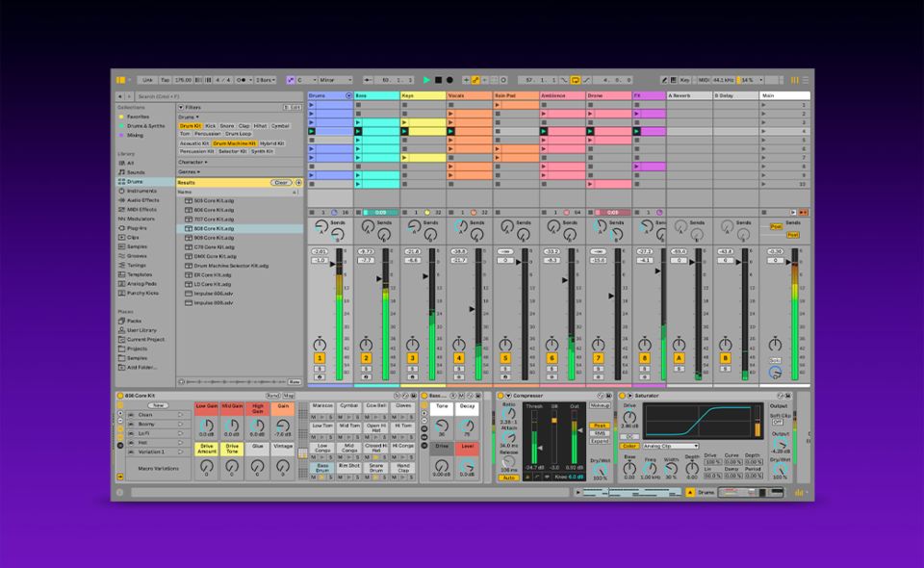Toggle the track 3 activator button
This screenshot has height=568, width=924.
tap(412, 358)
